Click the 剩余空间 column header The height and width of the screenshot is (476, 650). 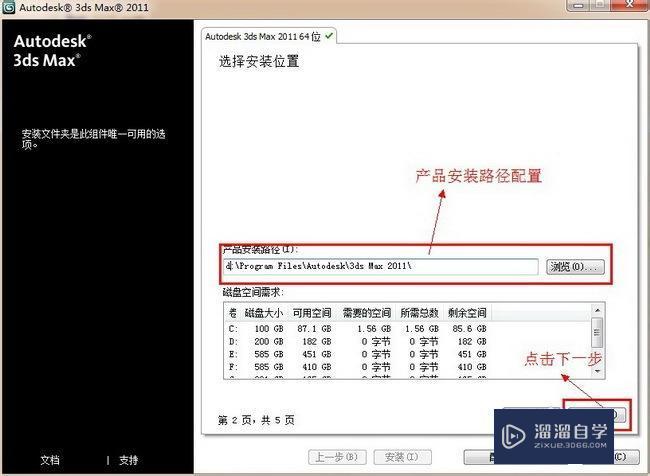click(x=467, y=313)
